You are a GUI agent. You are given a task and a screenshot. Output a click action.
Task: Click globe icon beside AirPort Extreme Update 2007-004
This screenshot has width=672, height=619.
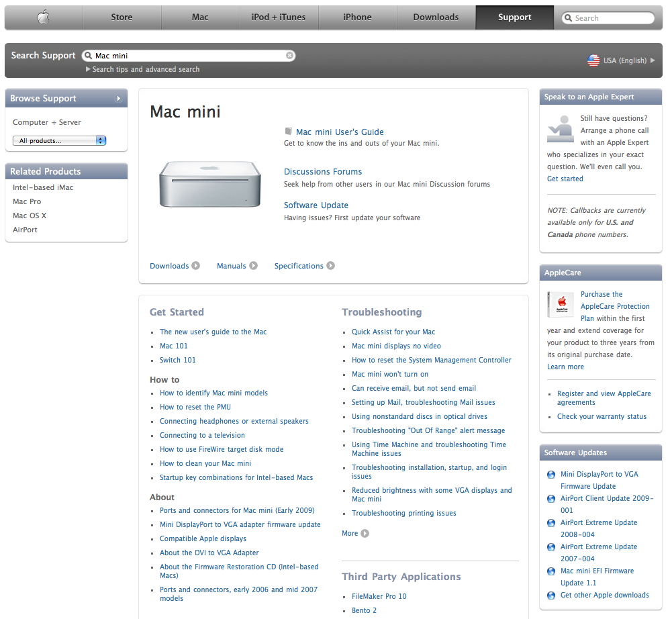pos(551,547)
